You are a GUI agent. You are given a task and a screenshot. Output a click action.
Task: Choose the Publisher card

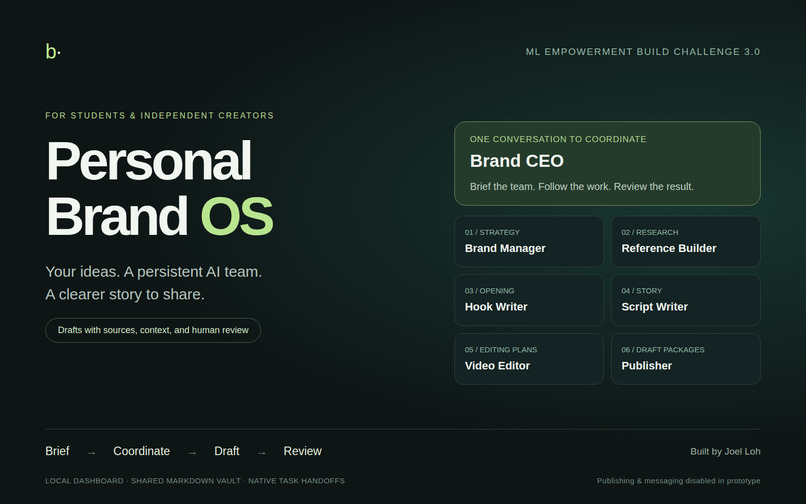click(685, 359)
